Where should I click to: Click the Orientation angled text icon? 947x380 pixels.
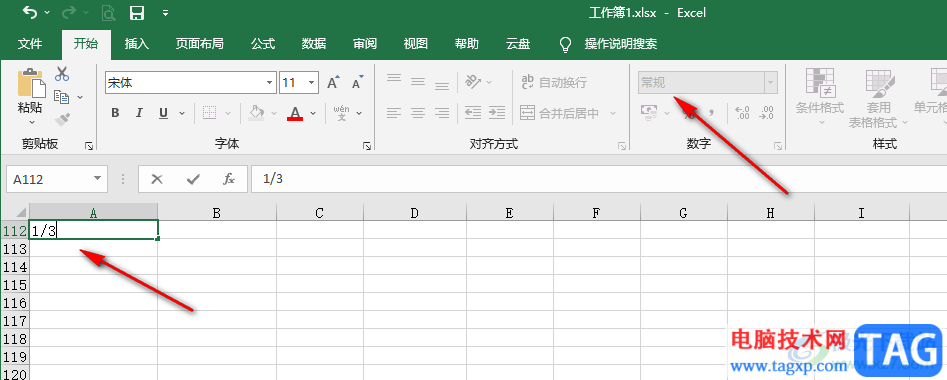[472, 82]
